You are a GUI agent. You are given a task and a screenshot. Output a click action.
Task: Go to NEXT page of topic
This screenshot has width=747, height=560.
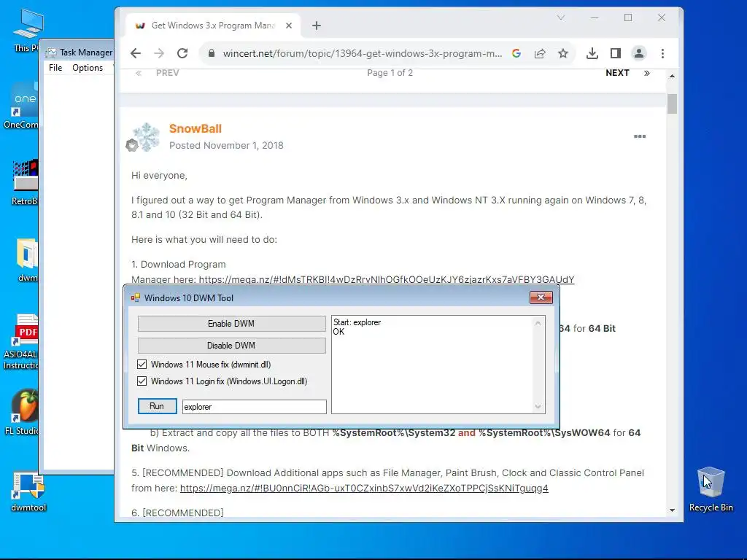[x=617, y=73]
